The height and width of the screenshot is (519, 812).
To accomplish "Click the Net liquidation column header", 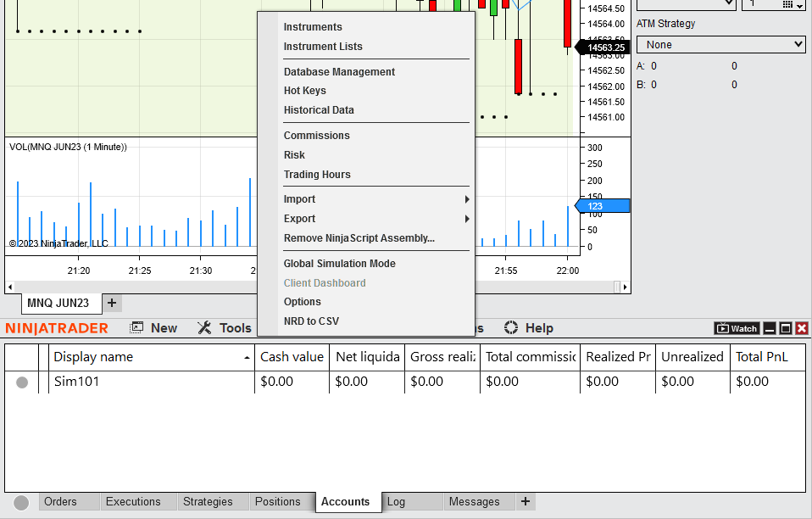I will click(x=367, y=357).
